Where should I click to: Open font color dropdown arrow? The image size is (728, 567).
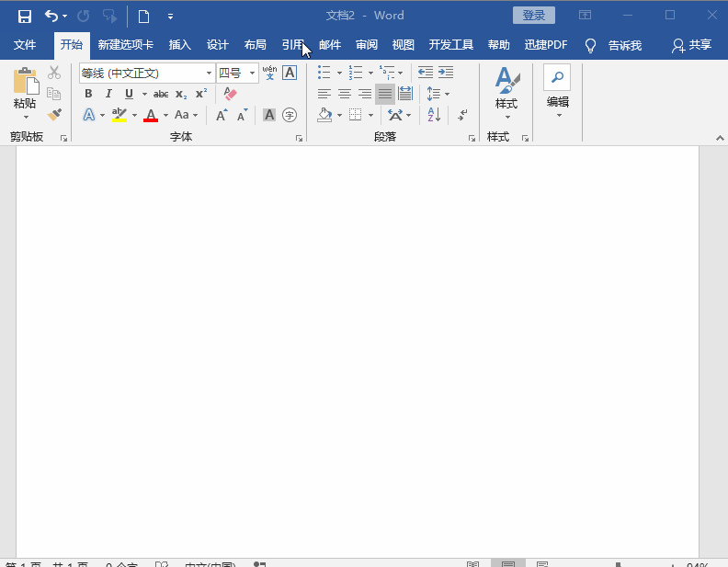pyautogui.click(x=165, y=115)
